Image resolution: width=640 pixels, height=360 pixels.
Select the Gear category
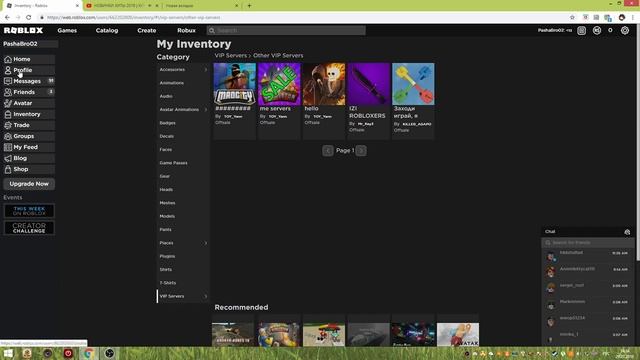pyautogui.click(x=164, y=176)
